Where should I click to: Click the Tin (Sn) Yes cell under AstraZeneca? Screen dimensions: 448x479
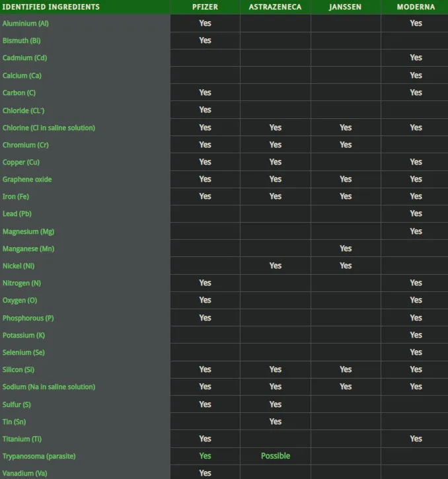coord(276,422)
